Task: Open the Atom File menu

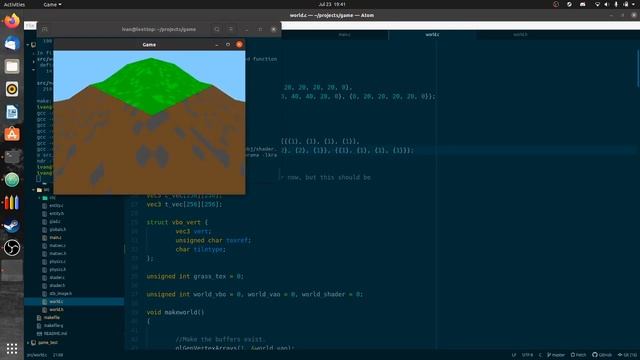Action: [x=30, y=25]
